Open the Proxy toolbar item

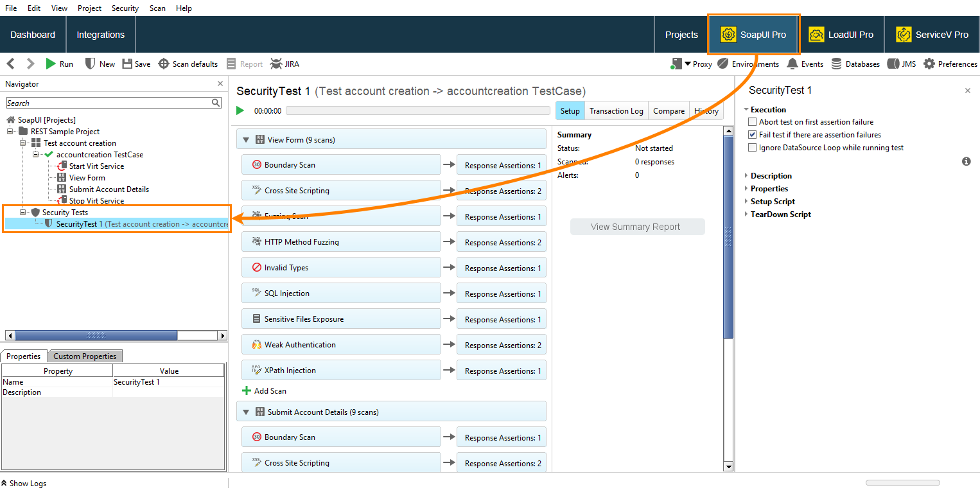692,64
